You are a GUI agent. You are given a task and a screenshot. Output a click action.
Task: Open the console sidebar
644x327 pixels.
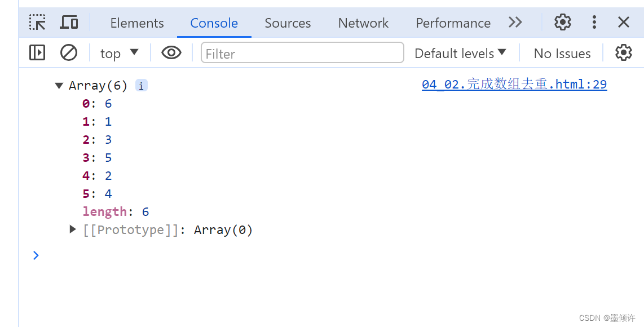[x=37, y=52]
